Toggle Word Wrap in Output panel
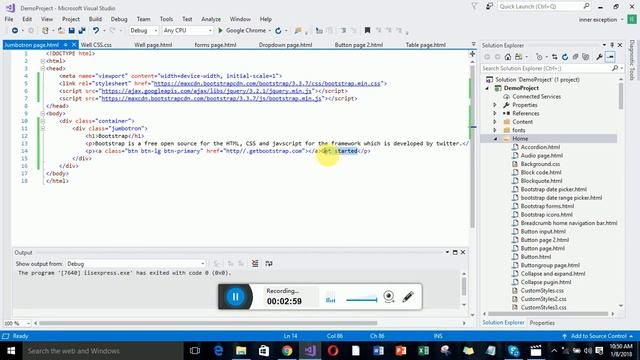 click(x=269, y=264)
